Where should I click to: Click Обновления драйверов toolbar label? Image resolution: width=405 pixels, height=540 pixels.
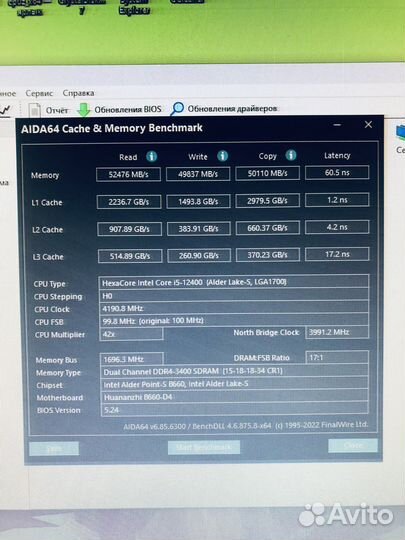pos(232,108)
